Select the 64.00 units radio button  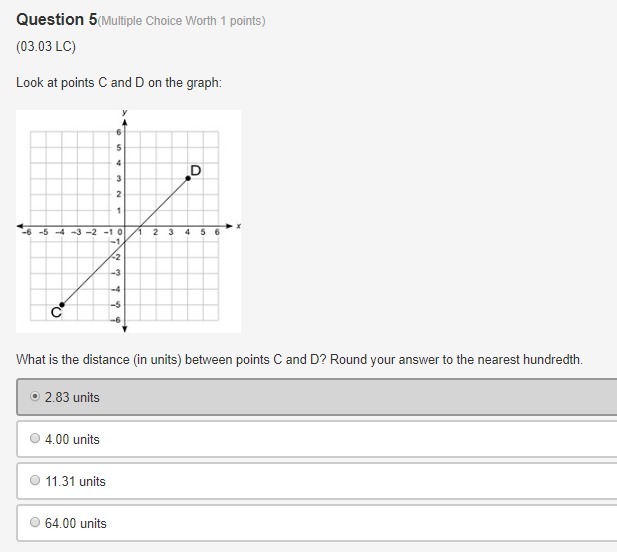[35, 522]
